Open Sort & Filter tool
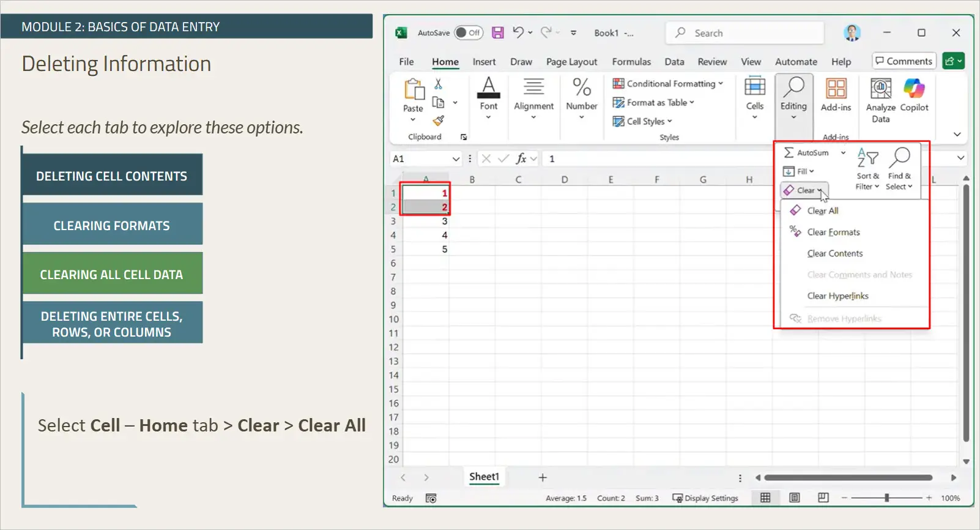Viewport: 980px width, 530px height. click(867, 170)
